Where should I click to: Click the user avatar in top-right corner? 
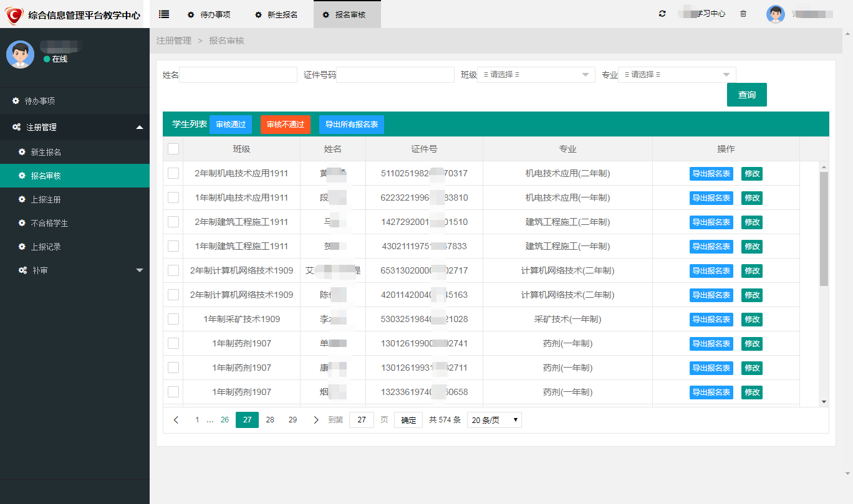click(x=776, y=14)
